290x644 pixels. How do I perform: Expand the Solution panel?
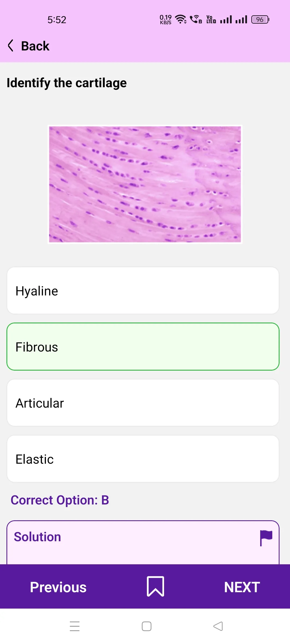pos(38,537)
